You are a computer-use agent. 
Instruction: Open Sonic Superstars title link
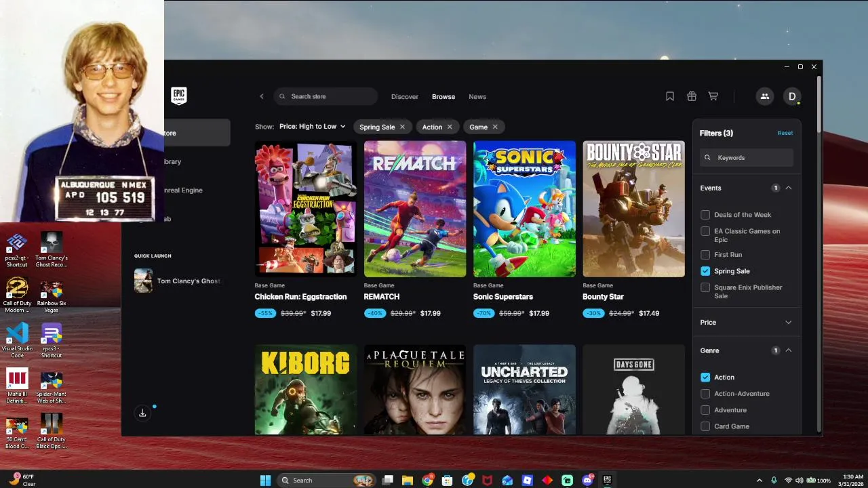coord(503,297)
